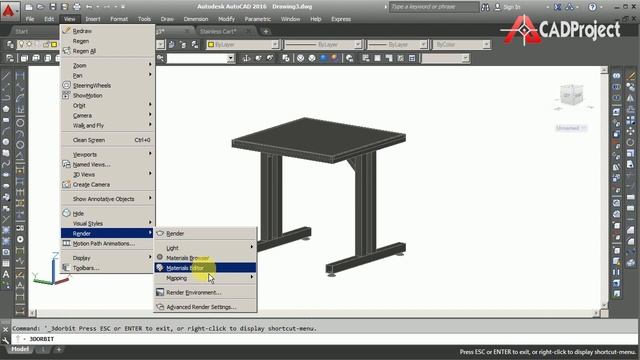The width and height of the screenshot is (640, 360).
Task: Open the color ByLayer dropdown
Action: click(x=243, y=44)
